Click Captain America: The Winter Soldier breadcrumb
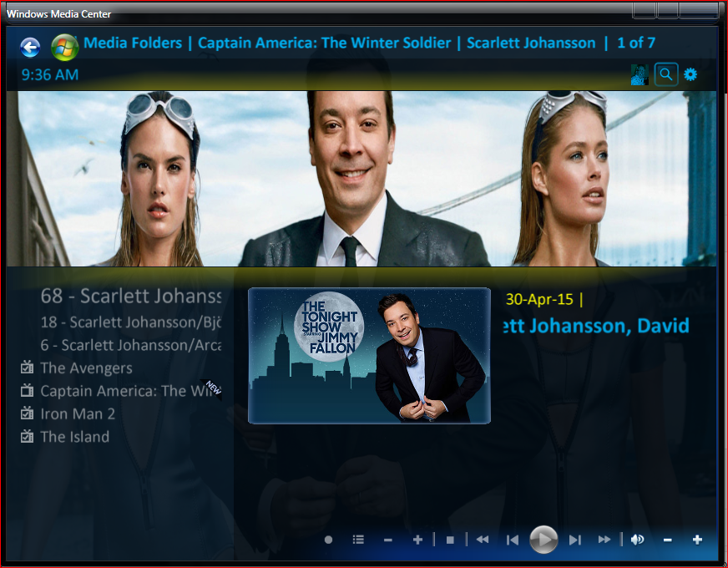Screen dimensions: 728x568 pyautogui.click(x=325, y=43)
